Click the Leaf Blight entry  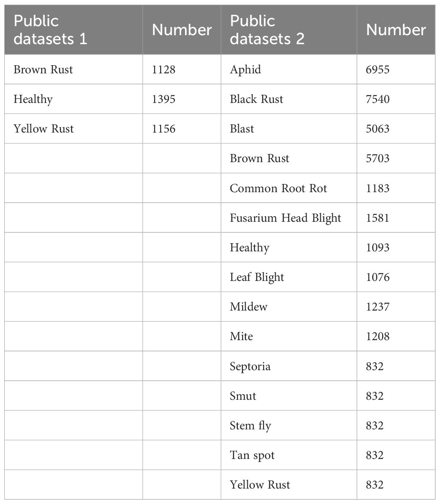tap(257, 277)
